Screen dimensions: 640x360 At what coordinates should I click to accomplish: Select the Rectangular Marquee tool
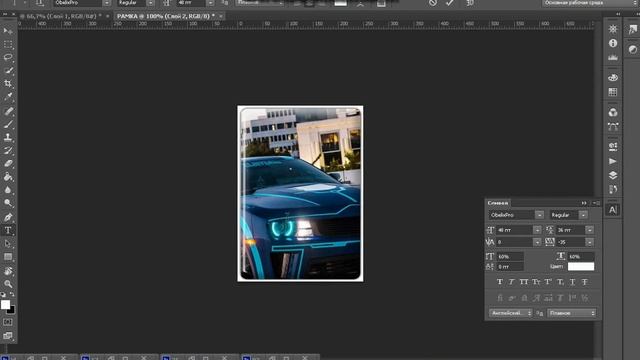click(x=8, y=44)
